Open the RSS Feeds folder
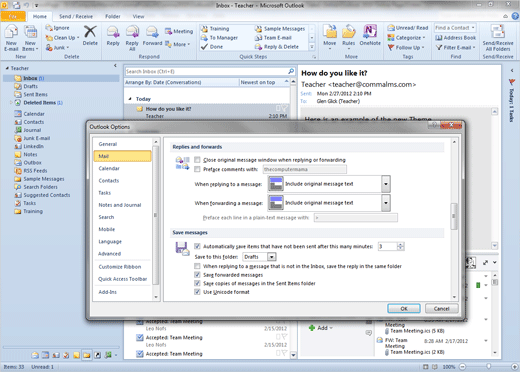The image size is (520, 372). (35, 171)
